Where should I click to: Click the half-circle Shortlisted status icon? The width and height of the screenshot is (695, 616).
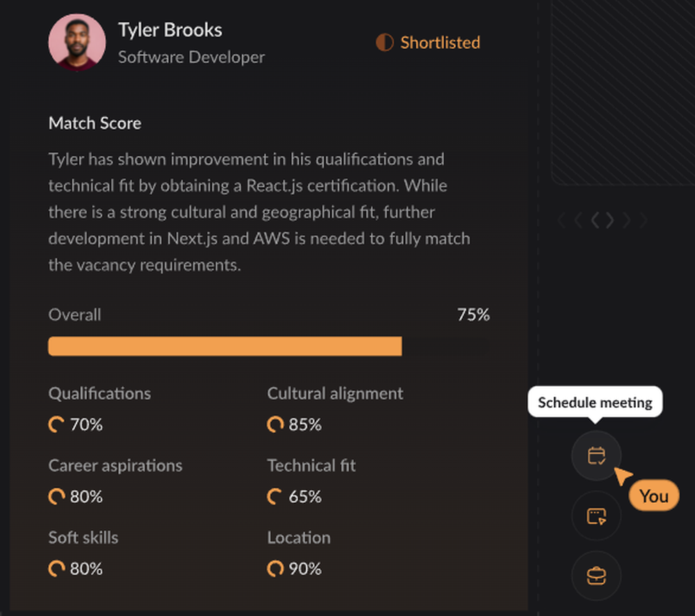pyautogui.click(x=384, y=43)
